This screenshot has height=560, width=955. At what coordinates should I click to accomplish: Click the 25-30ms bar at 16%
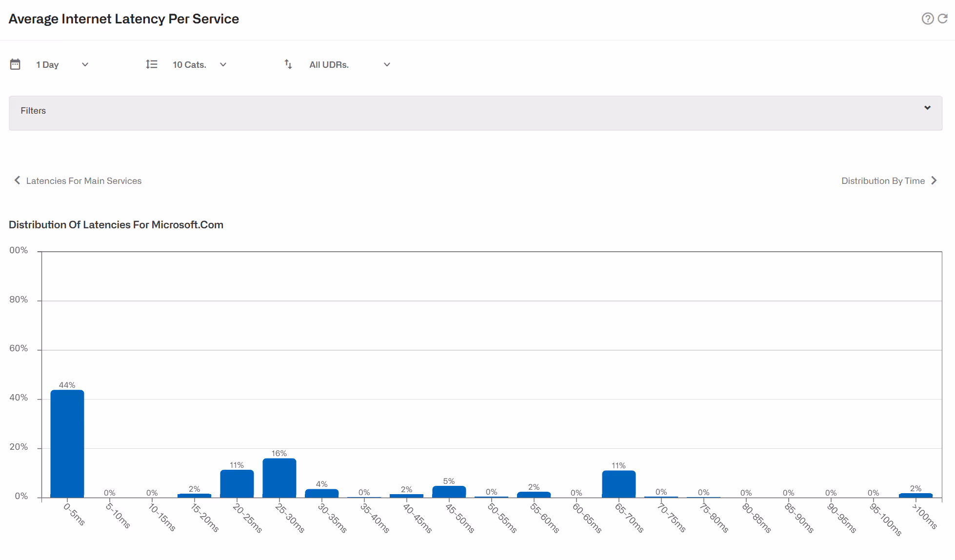(279, 478)
